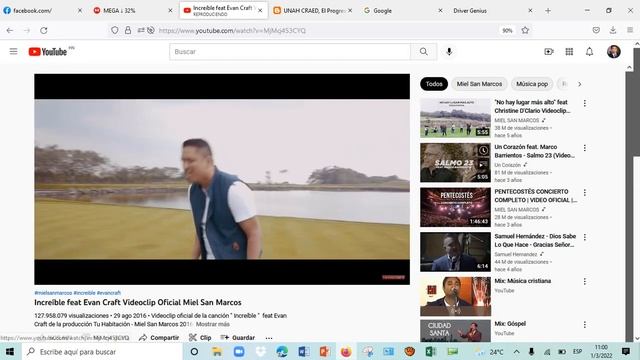Switch to the Google tab
Image resolution: width=640 pixels, height=360 pixels.
(x=402, y=11)
